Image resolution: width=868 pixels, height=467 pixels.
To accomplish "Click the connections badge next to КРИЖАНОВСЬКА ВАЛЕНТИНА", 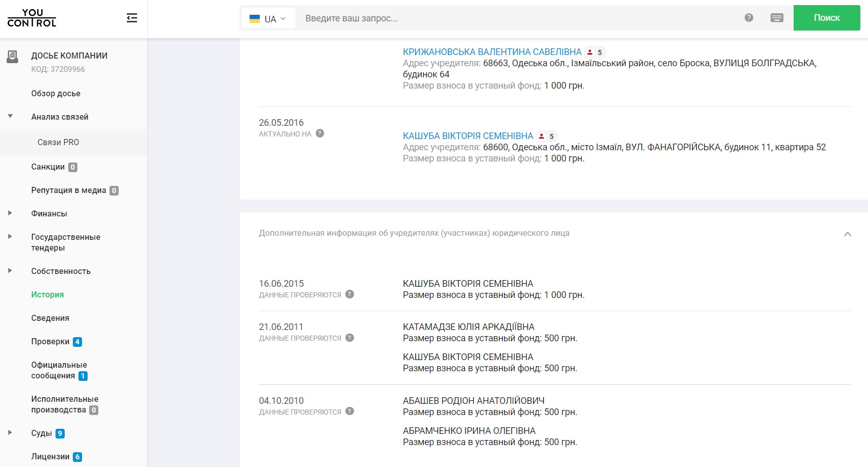I will pos(595,52).
